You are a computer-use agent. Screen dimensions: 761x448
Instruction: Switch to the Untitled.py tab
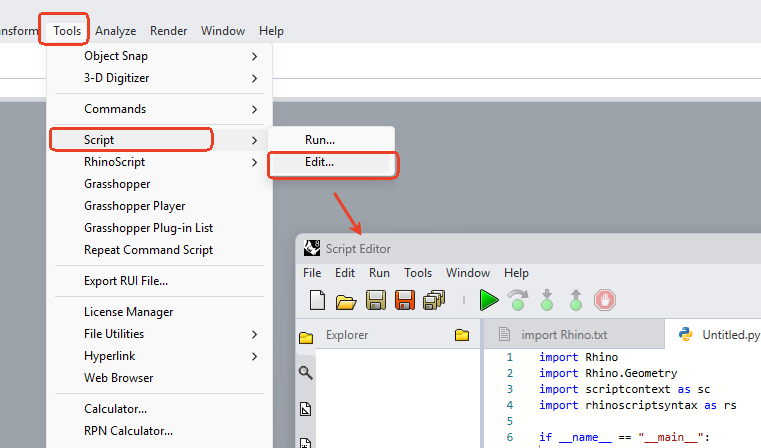tap(719, 334)
